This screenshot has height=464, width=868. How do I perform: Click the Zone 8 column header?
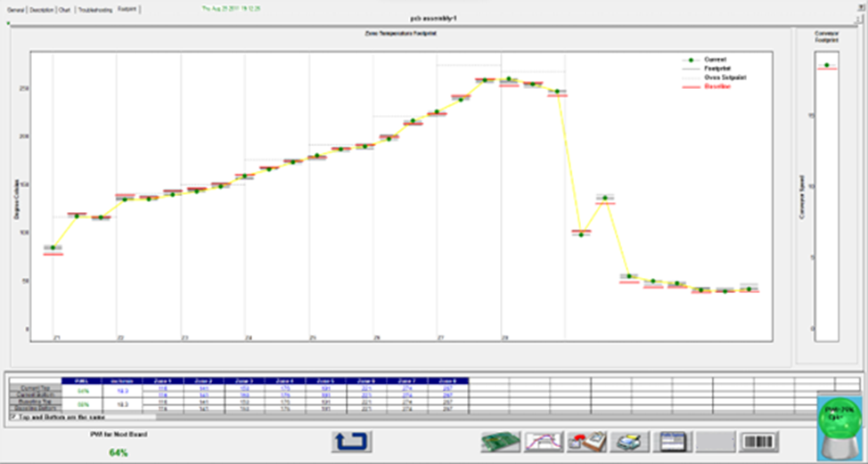[x=448, y=380]
